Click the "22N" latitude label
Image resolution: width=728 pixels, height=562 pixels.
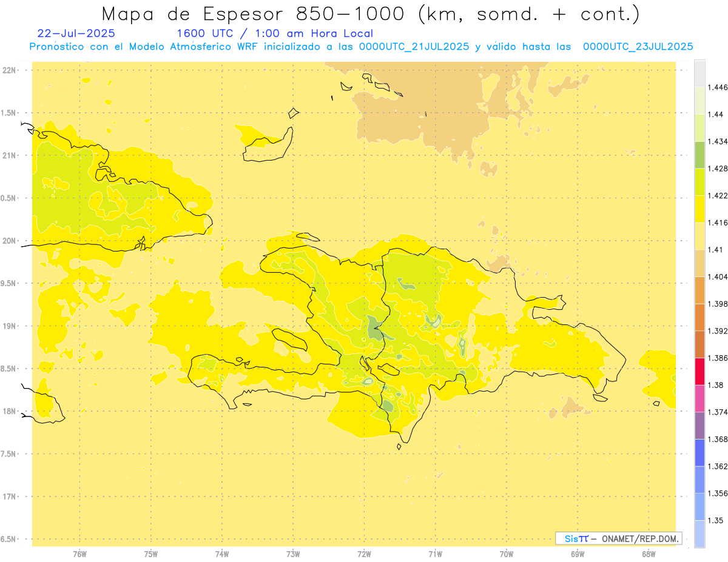click(8, 70)
